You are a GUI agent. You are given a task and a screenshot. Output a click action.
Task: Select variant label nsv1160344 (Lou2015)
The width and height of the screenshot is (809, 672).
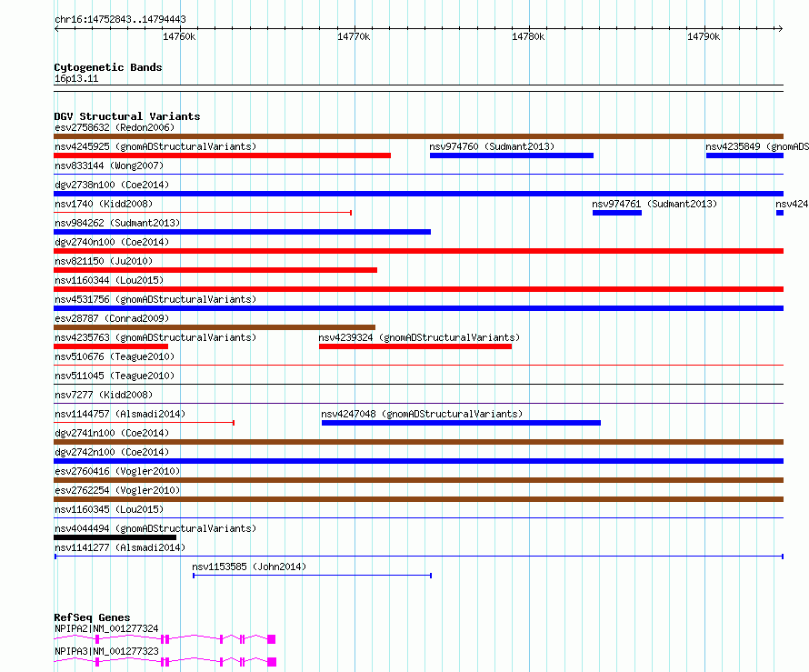(109, 280)
